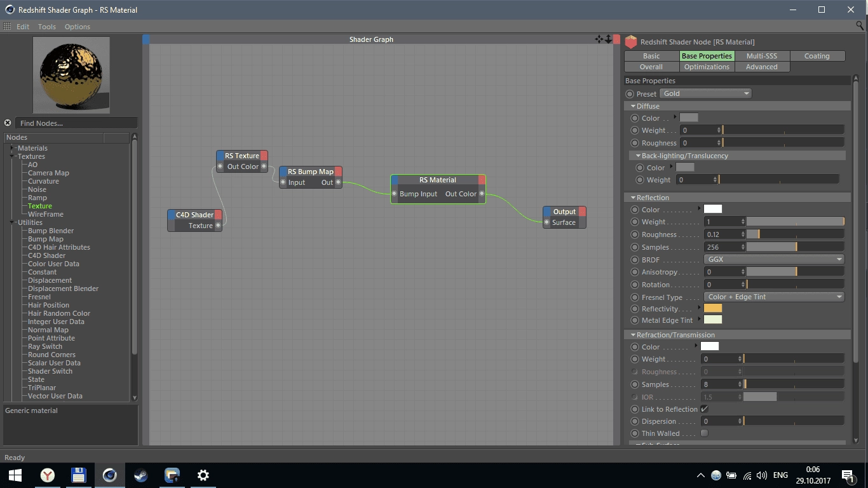Open the floppy disk app in taskbar

(x=78, y=475)
